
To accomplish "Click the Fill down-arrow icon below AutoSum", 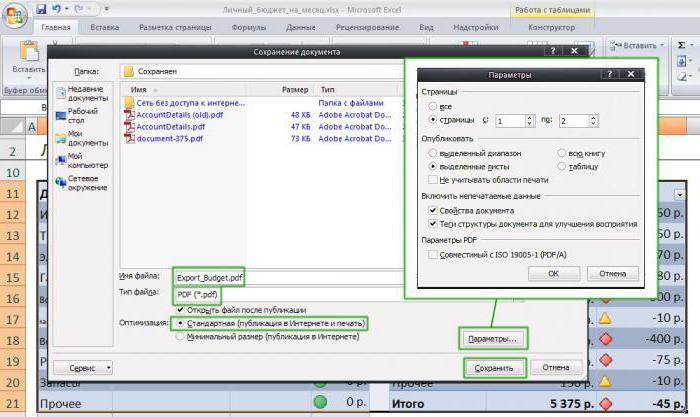I will pyautogui.click(x=681, y=61).
